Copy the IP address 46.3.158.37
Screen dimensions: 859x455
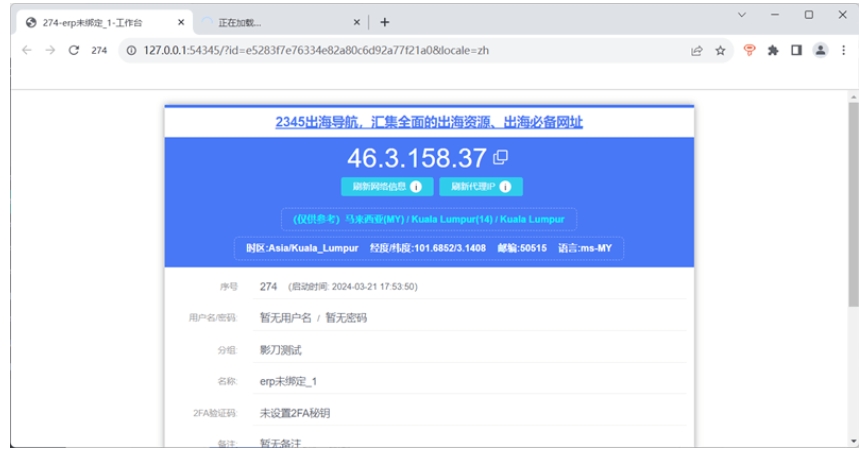[x=500, y=158]
